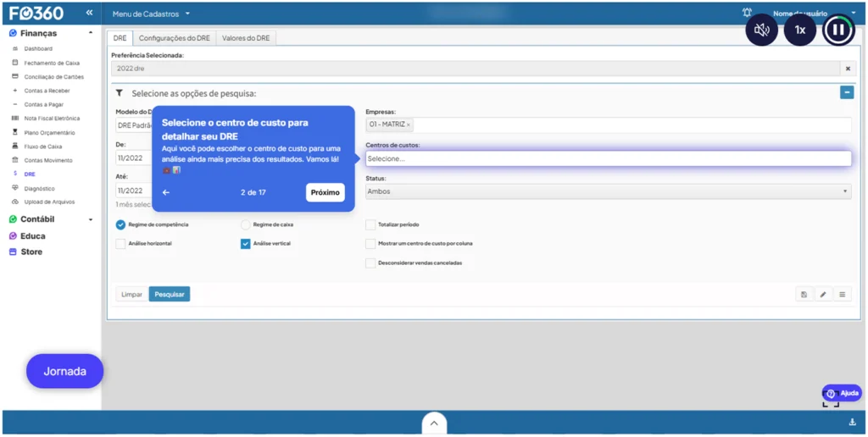The height and width of the screenshot is (437, 868).
Task: Clear selected preference with x button
Action: click(848, 69)
